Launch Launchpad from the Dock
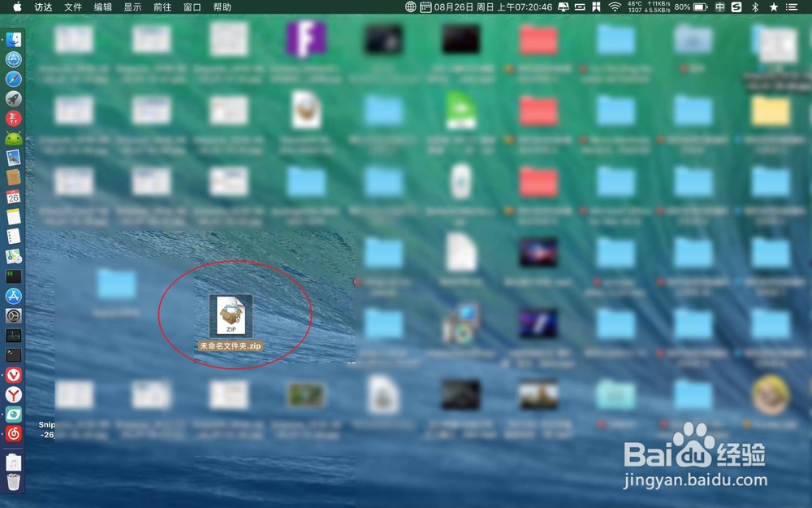The image size is (812, 508). (x=13, y=98)
